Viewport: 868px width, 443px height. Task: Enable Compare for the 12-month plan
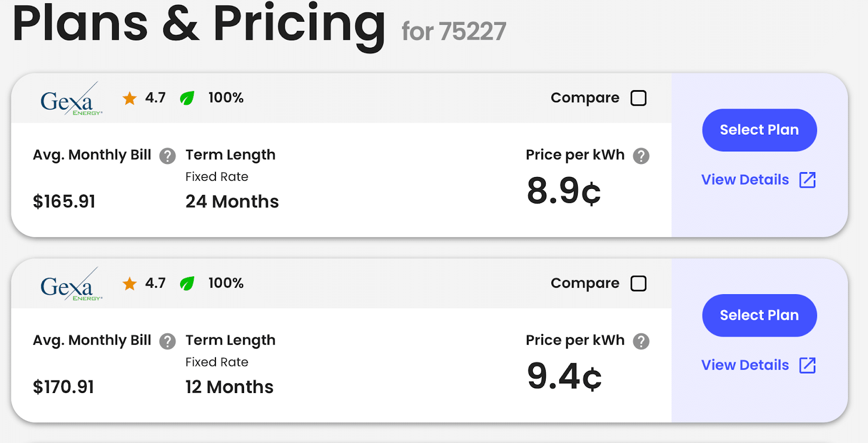click(x=639, y=283)
